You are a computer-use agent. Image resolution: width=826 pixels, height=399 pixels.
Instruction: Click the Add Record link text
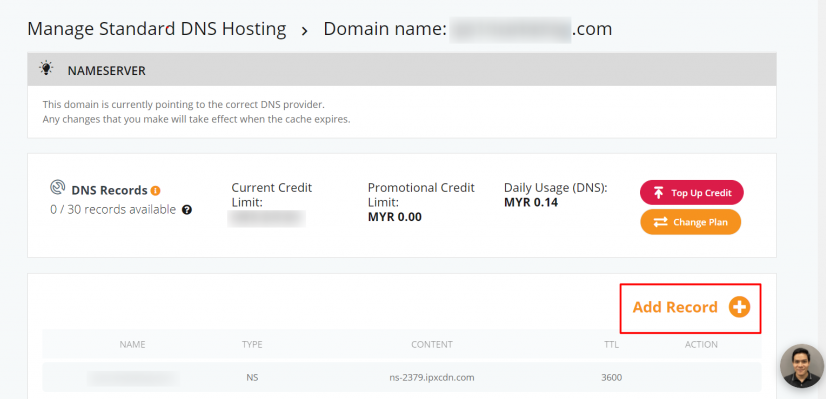(x=675, y=307)
